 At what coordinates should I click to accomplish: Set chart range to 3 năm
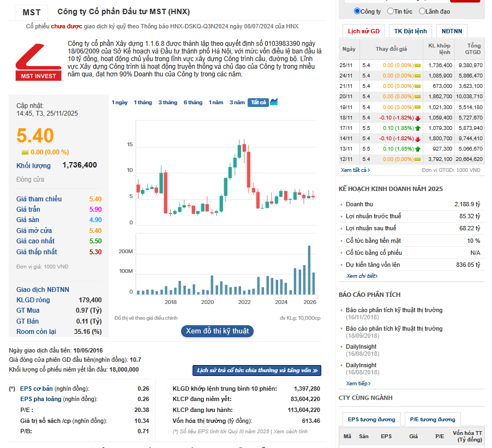point(237,103)
